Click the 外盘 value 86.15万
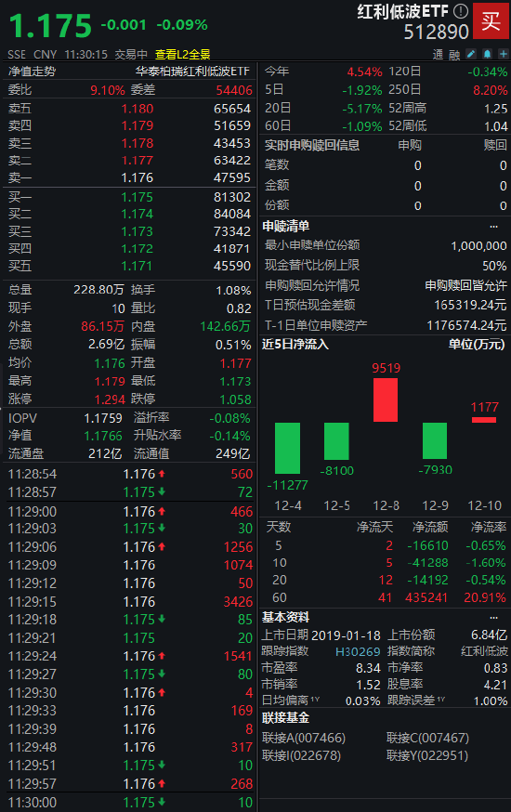Viewport: 511px width, 812px height. pos(102,326)
